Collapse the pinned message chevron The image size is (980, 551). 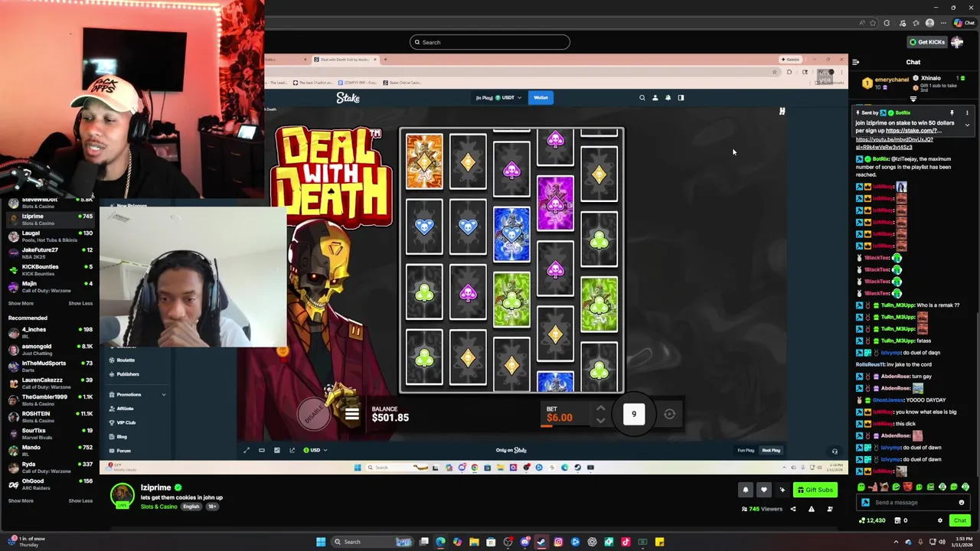pyautogui.click(x=967, y=125)
